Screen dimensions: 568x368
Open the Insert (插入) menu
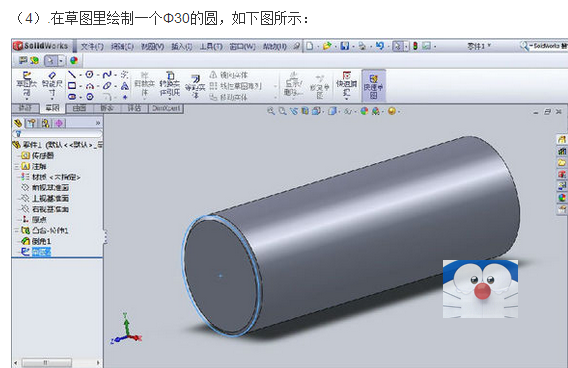[x=181, y=46]
